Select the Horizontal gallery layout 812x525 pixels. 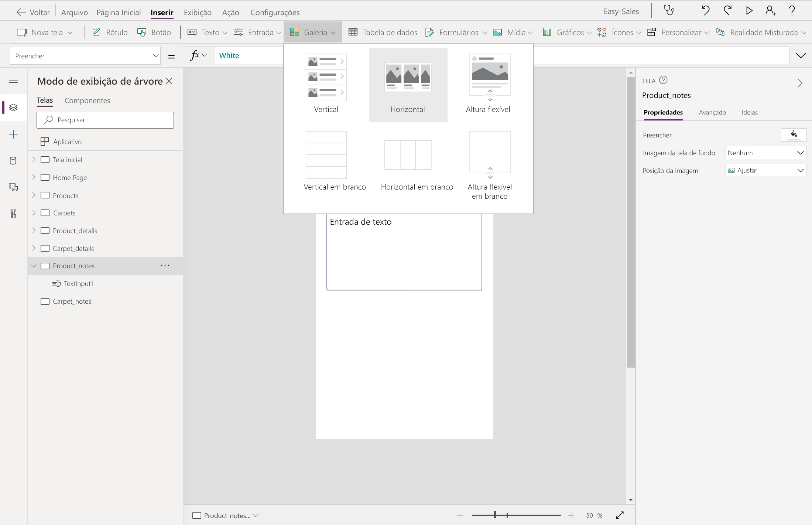coord(408,85)
